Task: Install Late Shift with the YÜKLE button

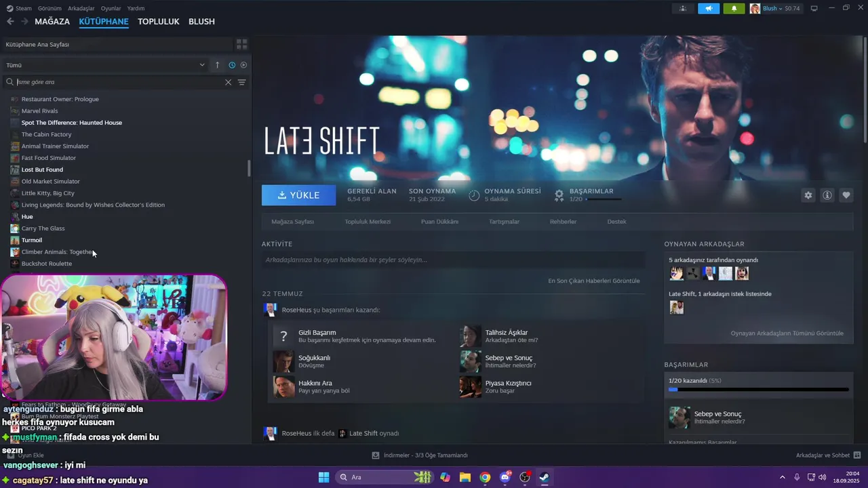Action: tap(298, 195)
